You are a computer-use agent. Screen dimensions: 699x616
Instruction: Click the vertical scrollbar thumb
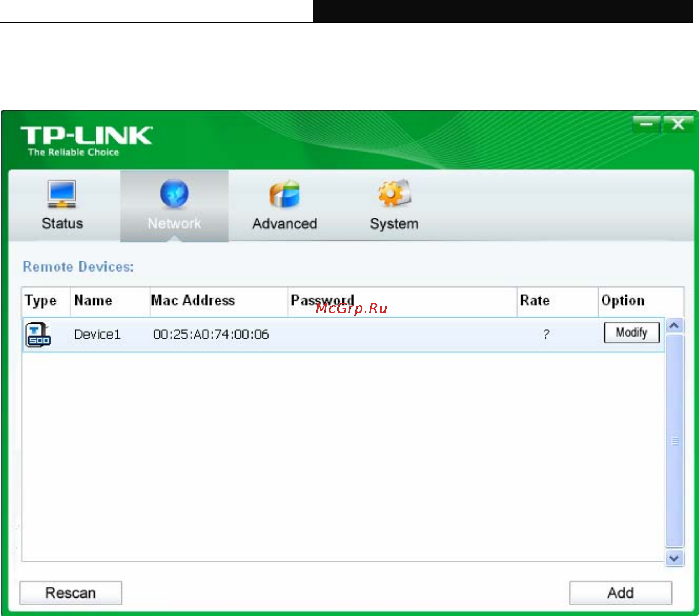(675, 441)
